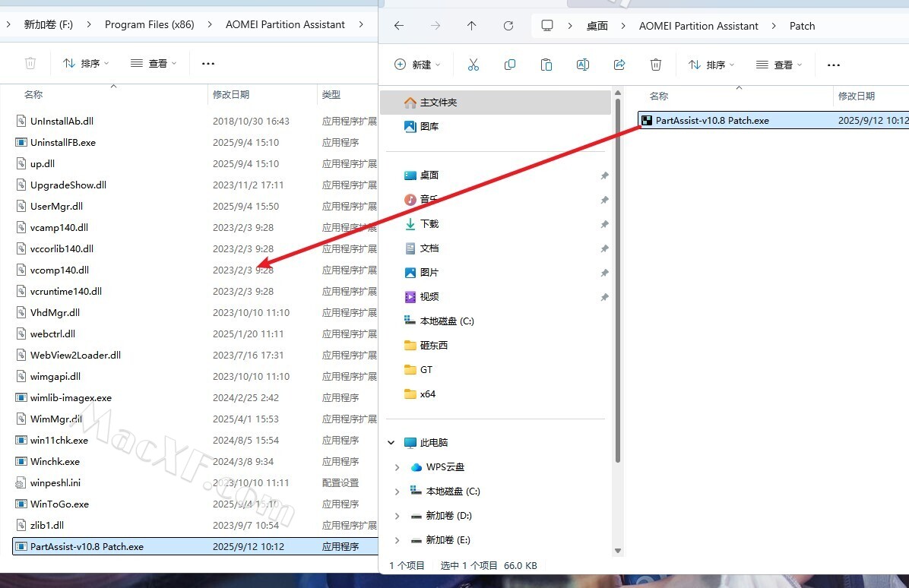Open the 新建 dropdown menu
Screen dimensions: 909x588
coord(417,65)
